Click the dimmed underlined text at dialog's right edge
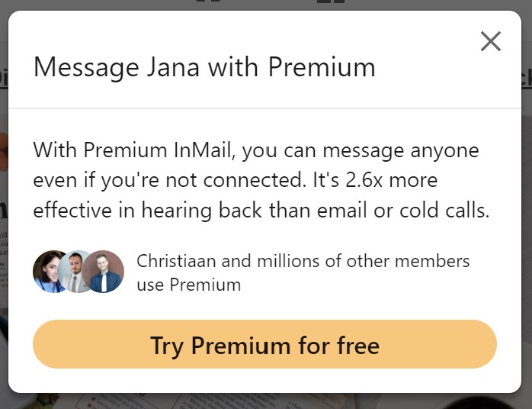This screenshot has height=409, width=532. click(x=527, y=78)
